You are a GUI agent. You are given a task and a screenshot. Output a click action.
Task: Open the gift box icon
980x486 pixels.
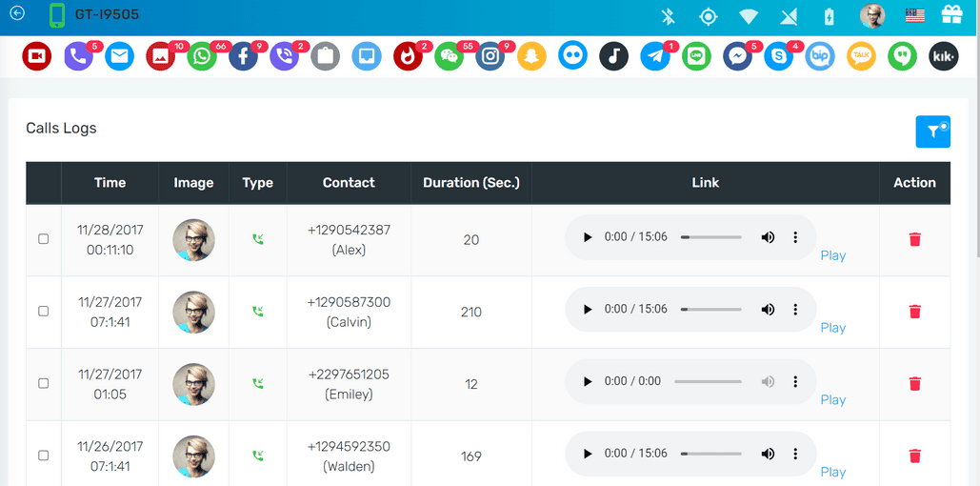[x=952, y=15]
